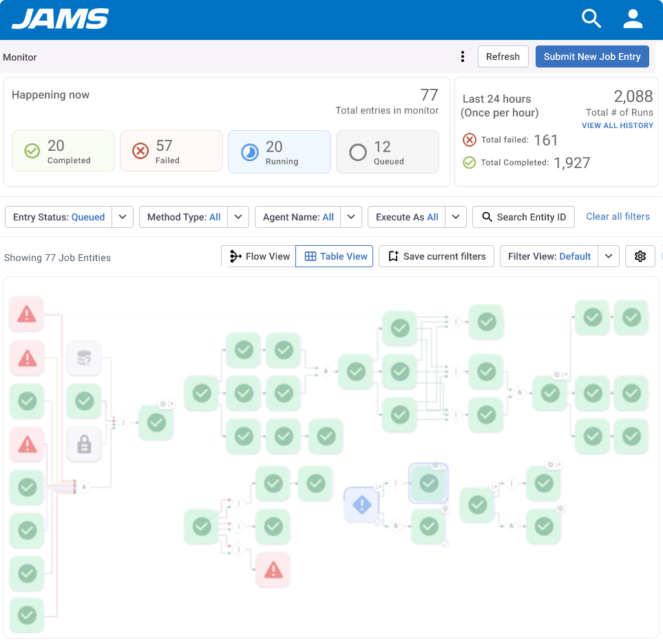Click the failed job warning triangle node

click(x=26, y=314)
